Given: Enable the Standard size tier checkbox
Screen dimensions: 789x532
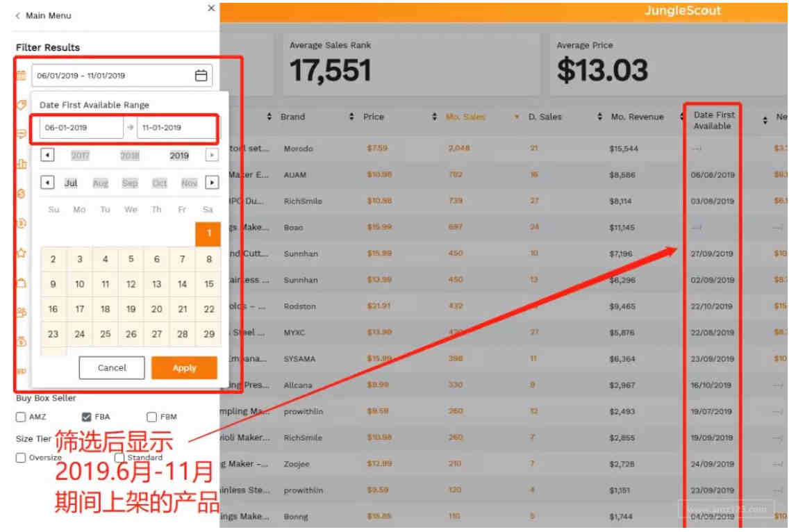Looking at the screenshot, I should (119, 458).
